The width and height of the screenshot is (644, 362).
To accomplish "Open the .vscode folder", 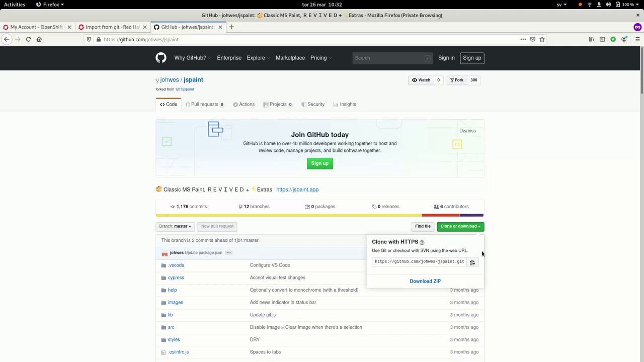I will pyautogui.click(x=176, y=265).
